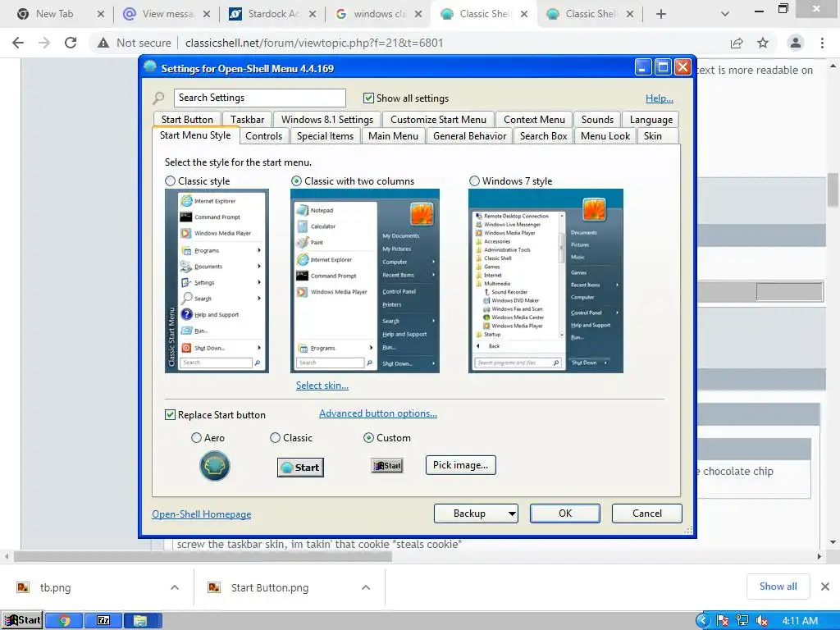Bookmark this page with the star icon

[x=763, y=43]
